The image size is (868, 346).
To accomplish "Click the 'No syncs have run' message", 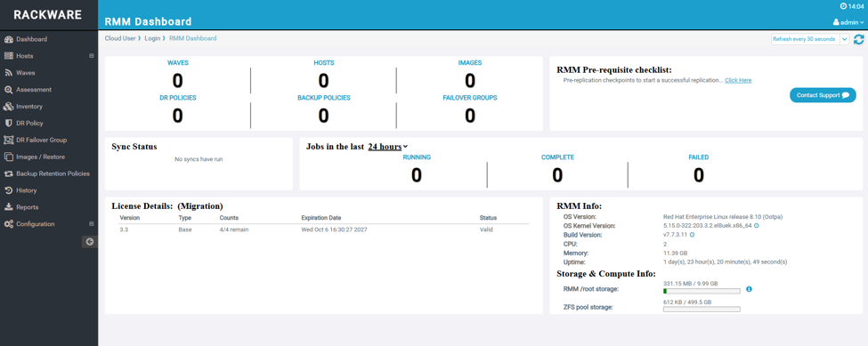I will [x=199, y=159].
